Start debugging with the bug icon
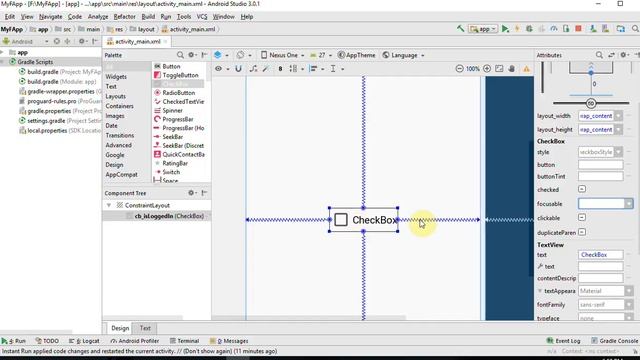This screenshot has width=640, height=360. 529,29
